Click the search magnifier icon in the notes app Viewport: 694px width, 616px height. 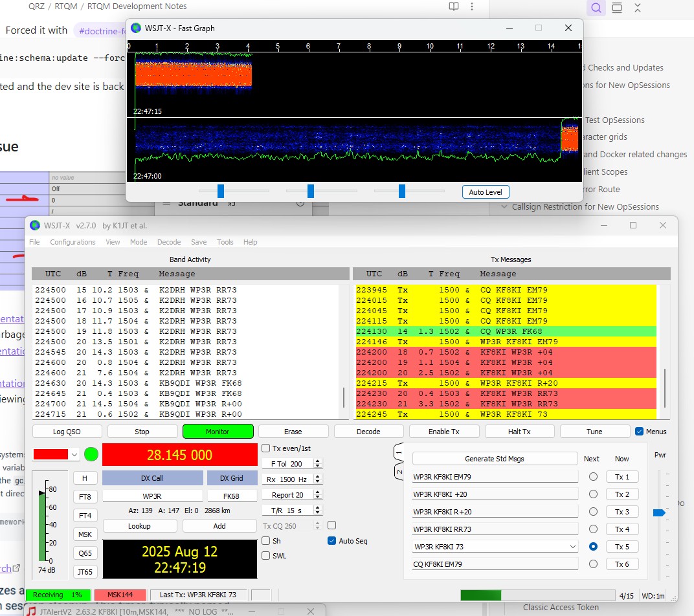coord(596,8)
